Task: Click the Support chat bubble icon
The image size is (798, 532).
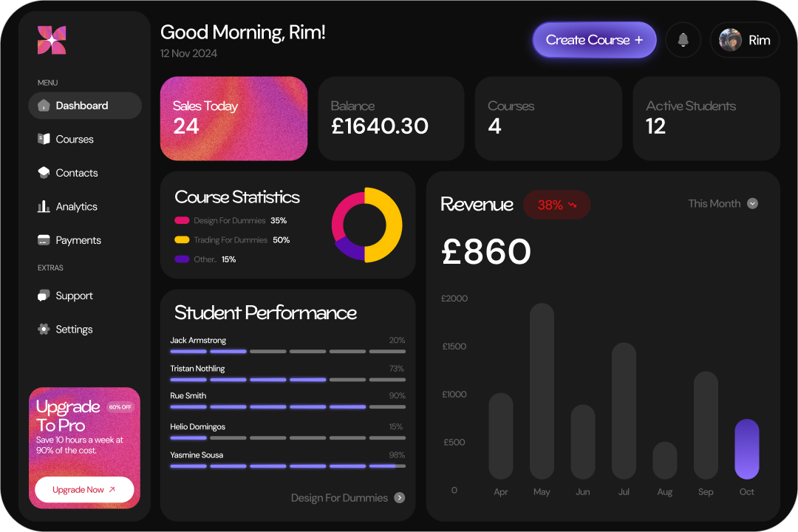Action: (x=44, y=296)
